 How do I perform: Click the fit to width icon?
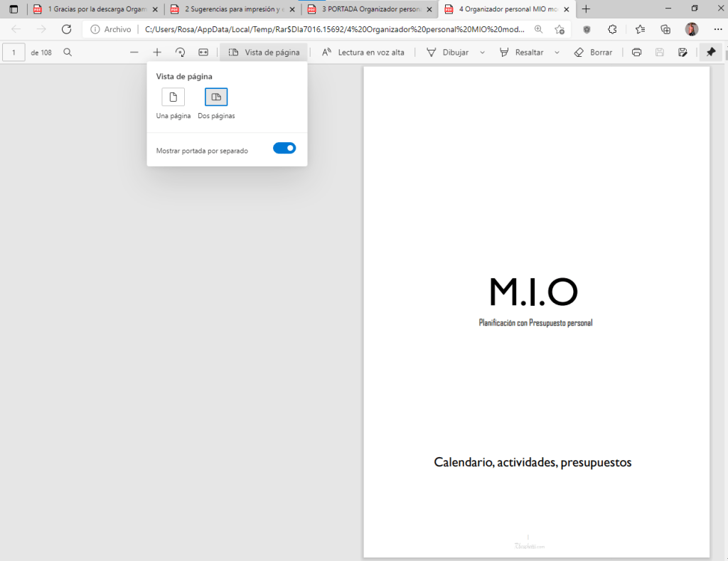point(203,53)
